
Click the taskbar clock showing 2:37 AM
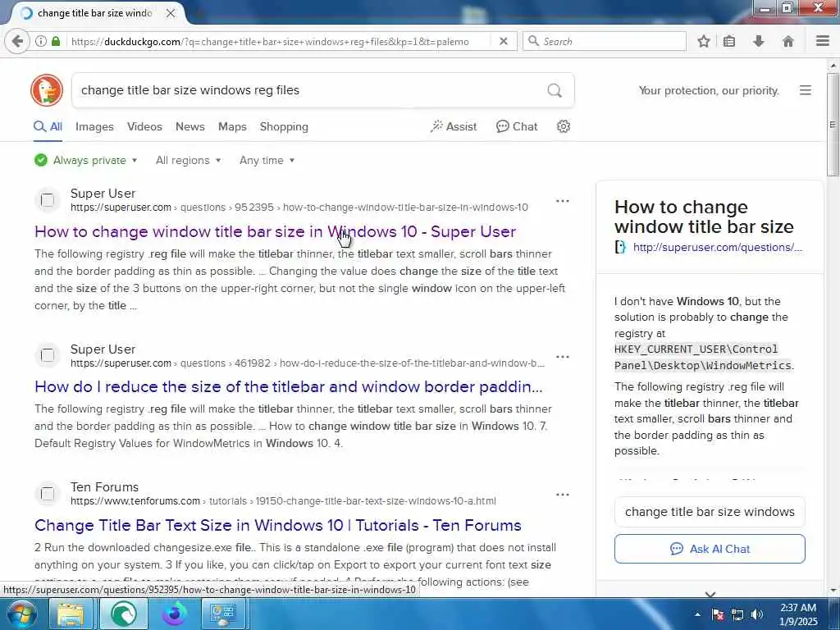coord(797,614)
